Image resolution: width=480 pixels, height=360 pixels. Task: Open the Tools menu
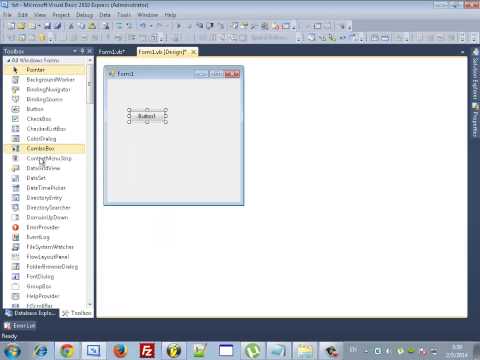(124, 15)
